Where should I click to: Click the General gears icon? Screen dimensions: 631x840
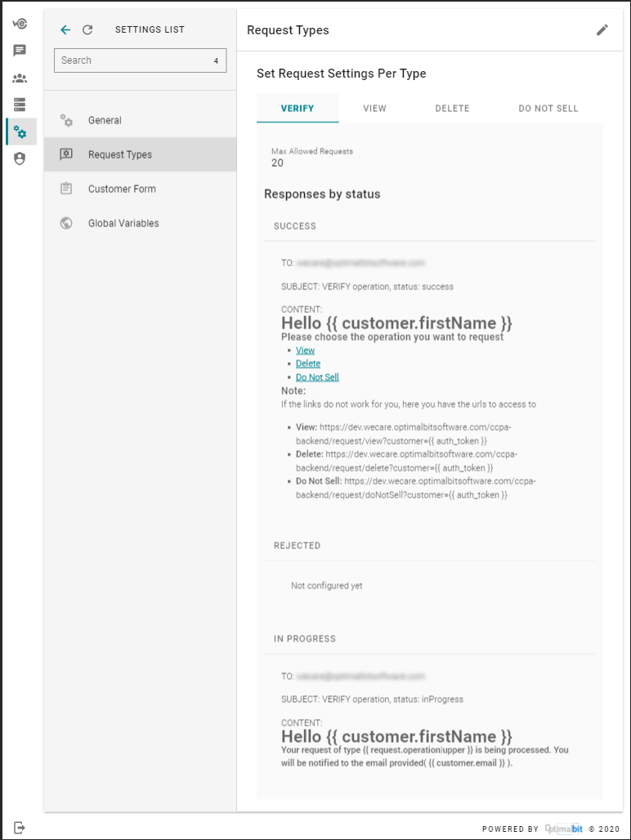pos(66,121)
